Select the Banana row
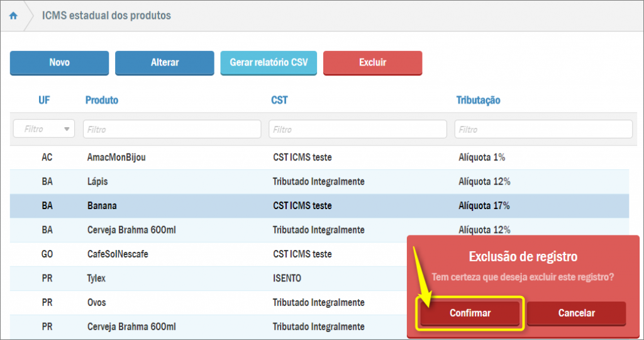The image size is (644, 340). point(102,206)
